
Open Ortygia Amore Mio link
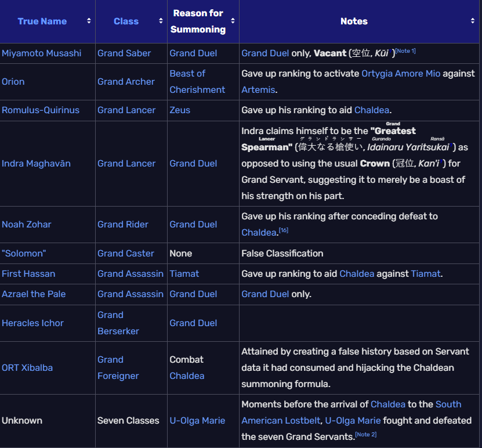click(401, 74)
